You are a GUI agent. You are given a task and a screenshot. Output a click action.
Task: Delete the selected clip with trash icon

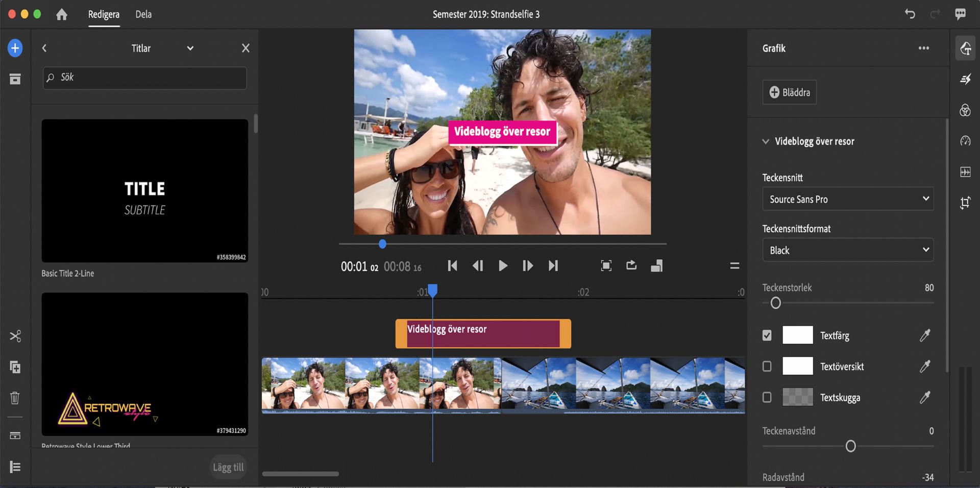[15, 398]
